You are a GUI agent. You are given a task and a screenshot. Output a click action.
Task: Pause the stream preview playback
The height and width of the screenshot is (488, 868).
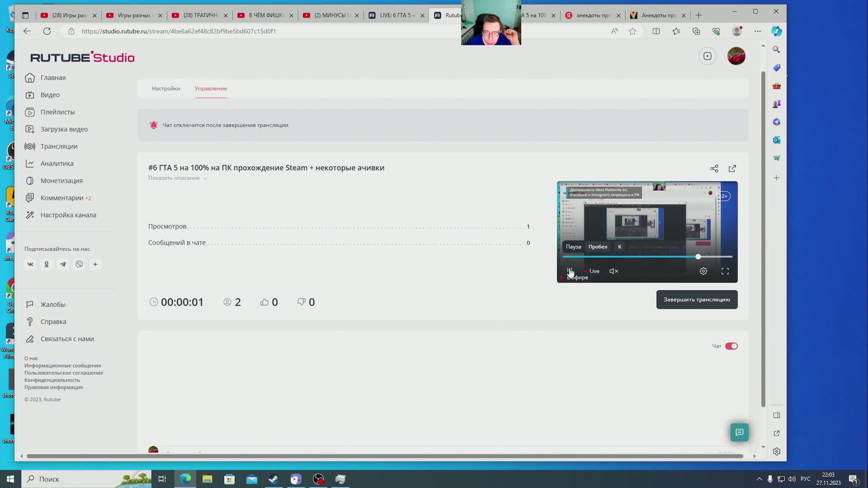[x=570, y=271]
